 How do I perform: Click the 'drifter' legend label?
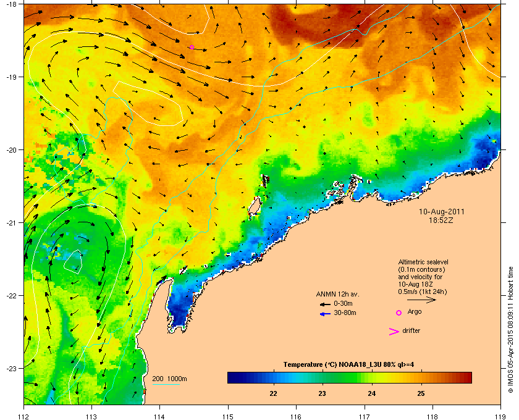411,330
